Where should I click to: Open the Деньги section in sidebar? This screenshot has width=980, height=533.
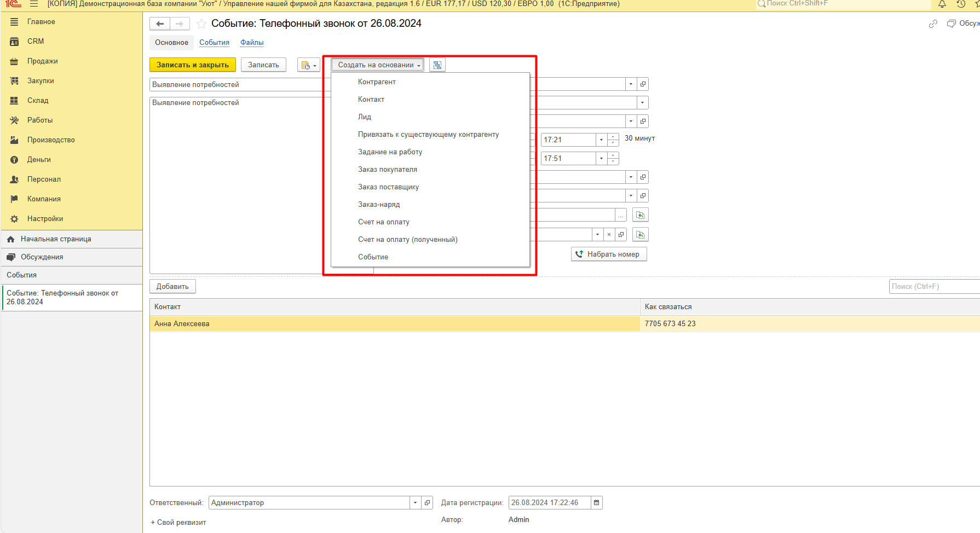39,160
